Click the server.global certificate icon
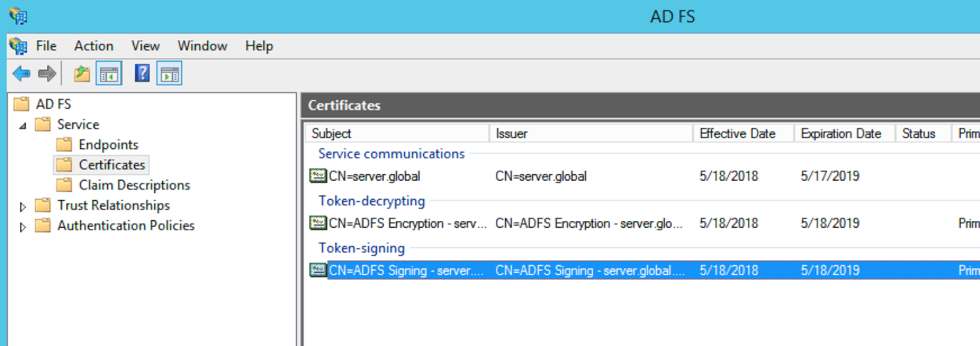The height and width of the screenshot is (346, 980). (318, 176)
